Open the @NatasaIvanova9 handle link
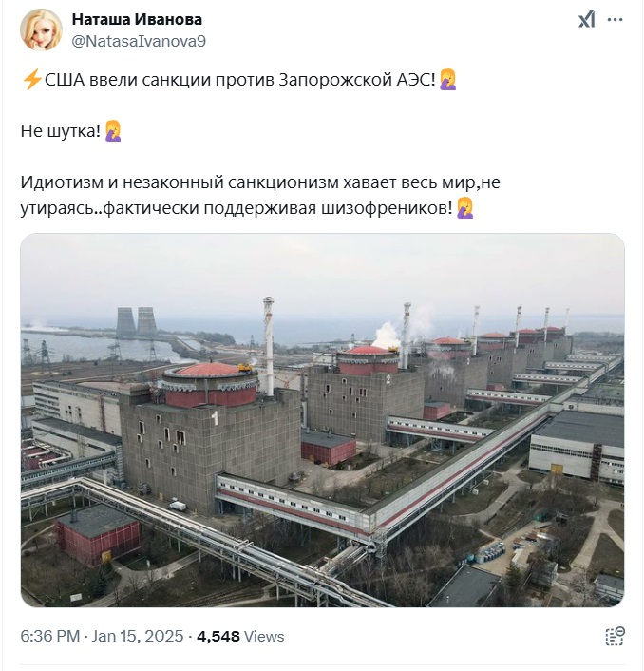644x671 pixels. pos(139,42)
